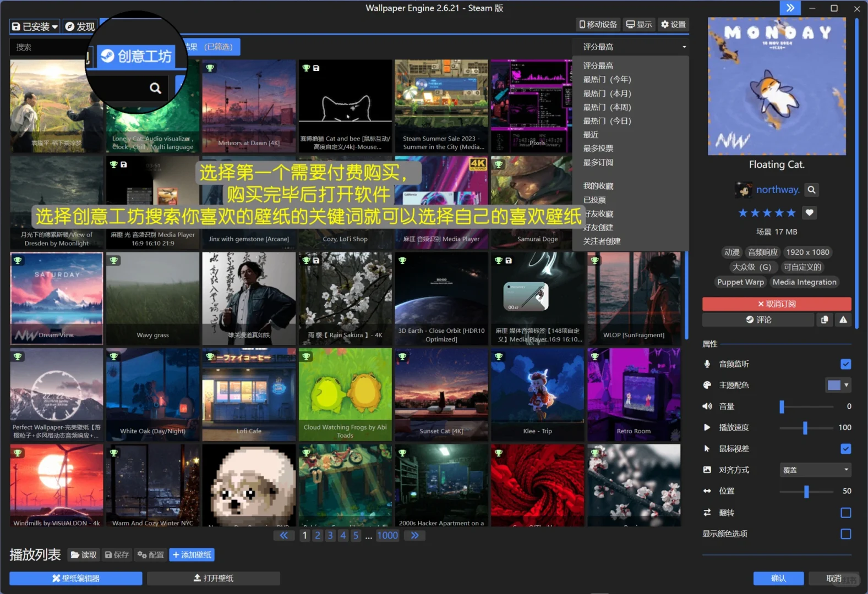Choose 我的收藏 in the sort list

click(x=598, y=186)
